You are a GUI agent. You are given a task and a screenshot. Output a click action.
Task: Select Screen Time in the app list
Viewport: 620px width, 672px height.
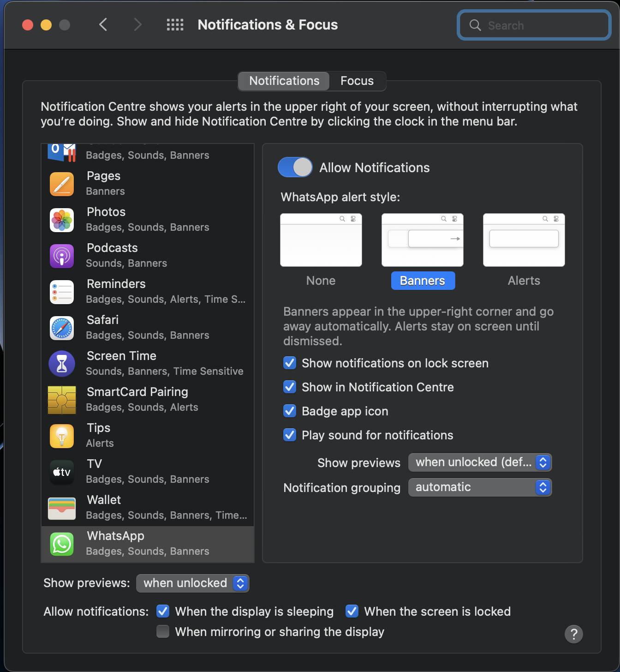(148, 364)
